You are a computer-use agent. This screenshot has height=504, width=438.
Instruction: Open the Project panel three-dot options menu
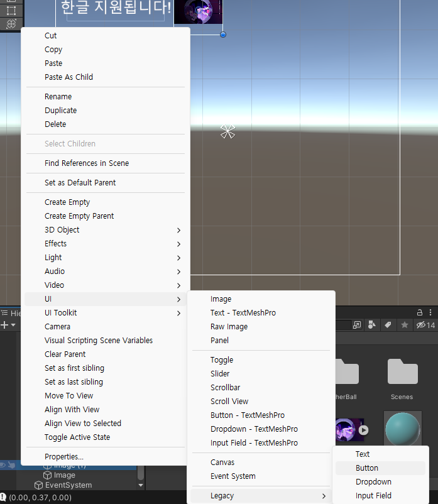(x=430, y=312)
